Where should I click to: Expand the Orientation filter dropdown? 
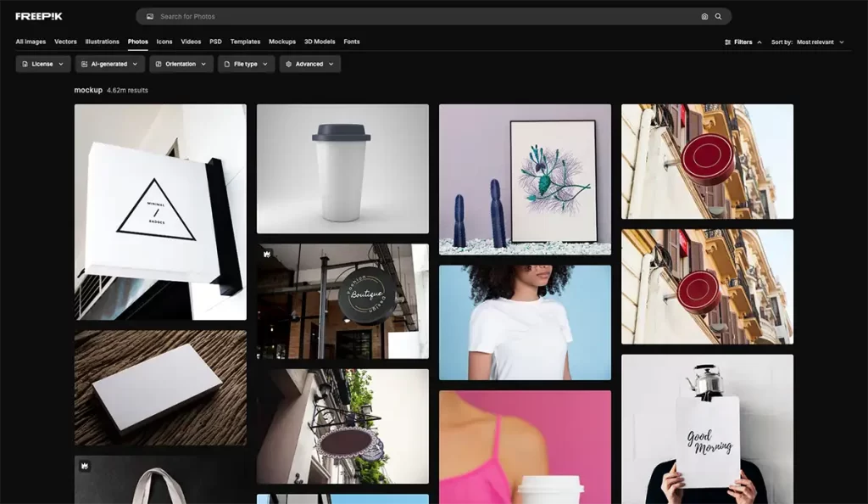(x=181, y=64)
